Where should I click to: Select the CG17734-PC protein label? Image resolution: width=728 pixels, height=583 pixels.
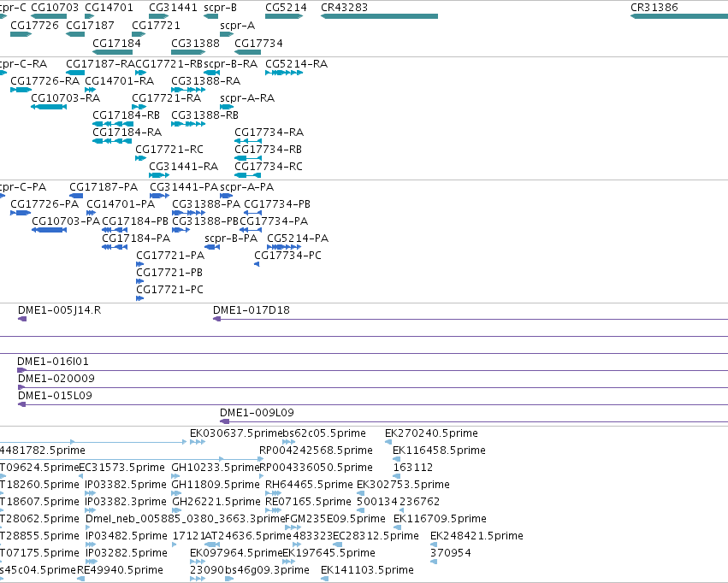pyautogui.click(x=287, y=256)
